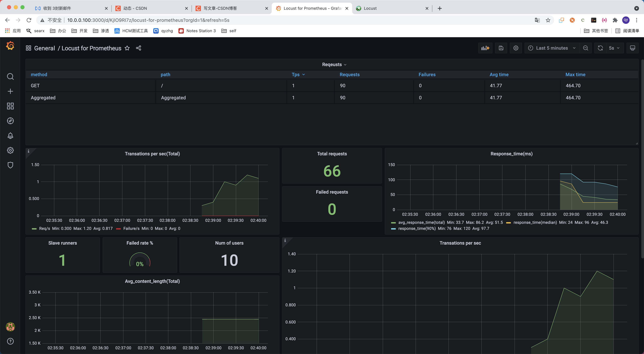
Task: Share the dashboard via share icon
Action: tap(139, 48)
